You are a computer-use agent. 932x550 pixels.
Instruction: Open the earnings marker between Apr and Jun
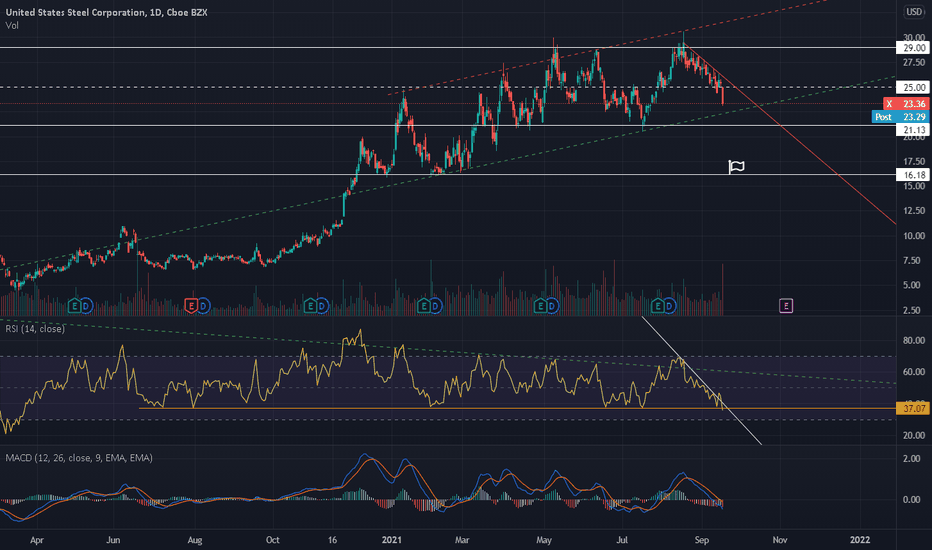pos(74,306)
